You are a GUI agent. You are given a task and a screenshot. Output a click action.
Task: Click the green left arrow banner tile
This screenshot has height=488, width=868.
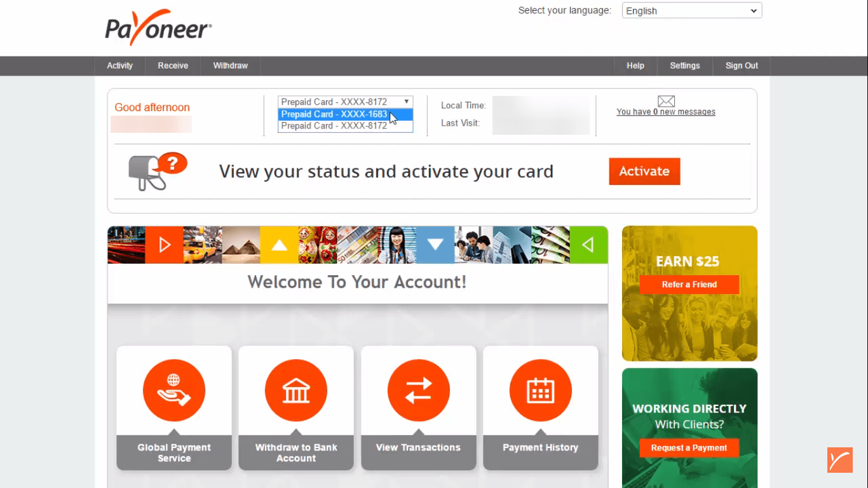[589, 245]
